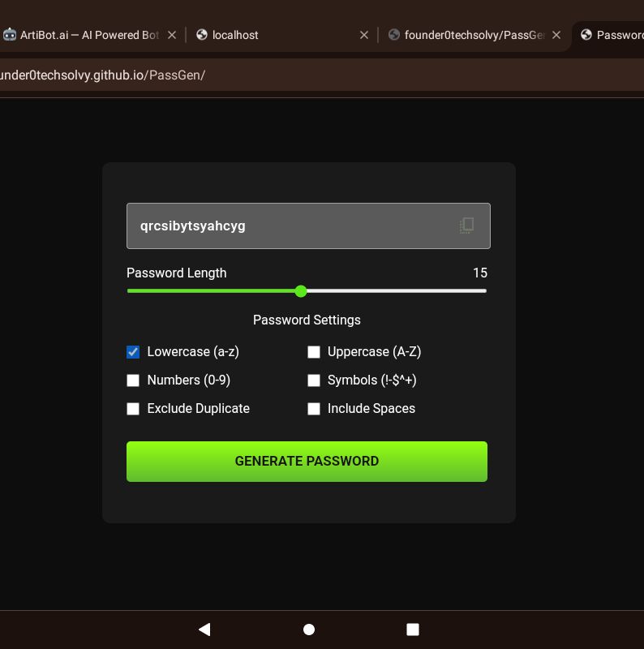
Task: Click the Password Length slider handle
Action: pyautogui.click(x=301, y=291)
